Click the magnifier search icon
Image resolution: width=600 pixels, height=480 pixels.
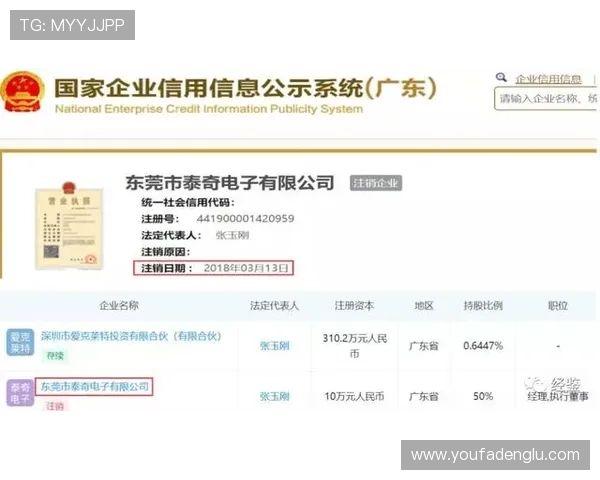click(x=501, y=77)
